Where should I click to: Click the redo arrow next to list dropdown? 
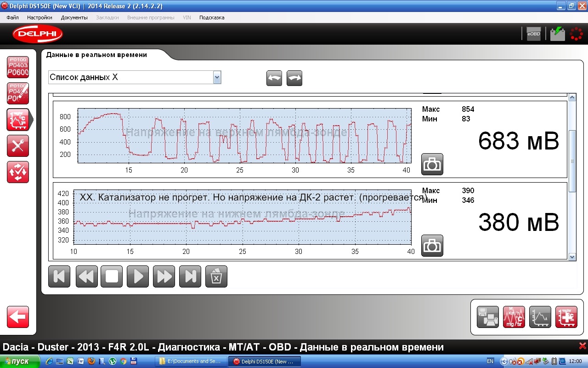point(294,78)
